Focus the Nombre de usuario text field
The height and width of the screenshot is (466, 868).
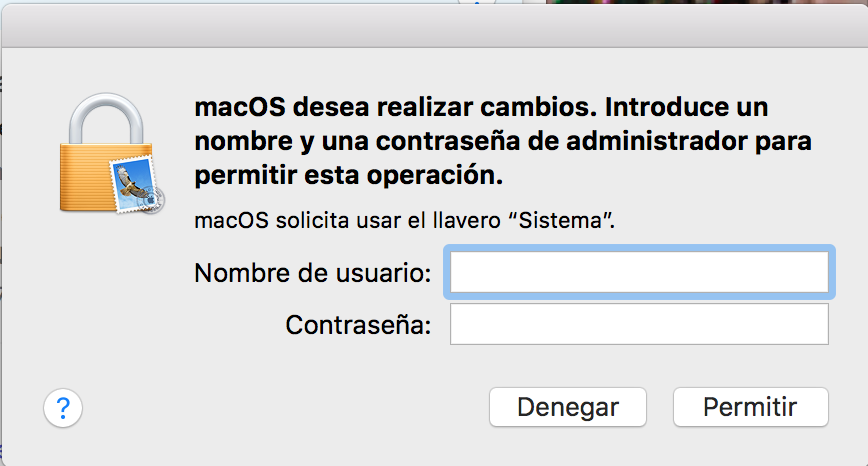coord(639,272)
